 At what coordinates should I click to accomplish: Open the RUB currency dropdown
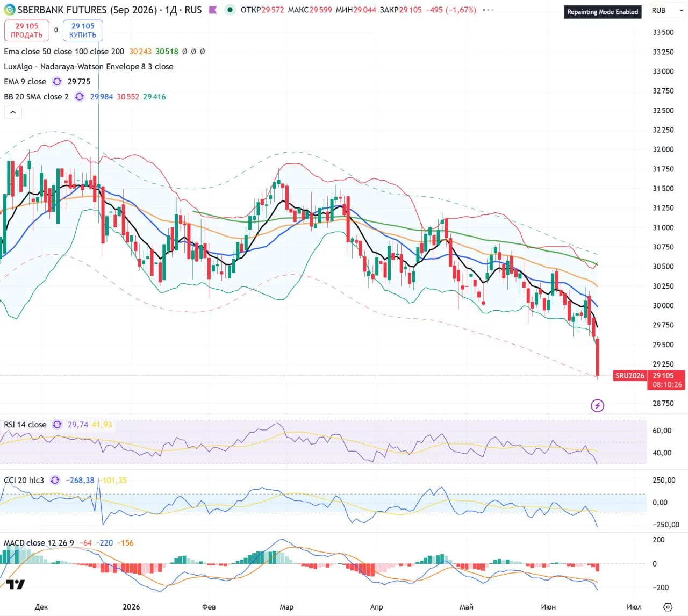(x=667, y=10)
